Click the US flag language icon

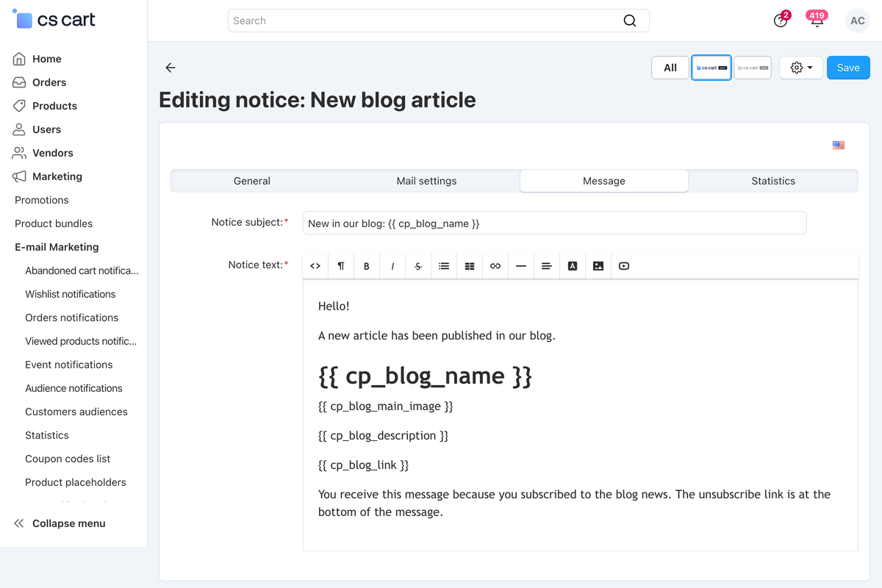click(x=839, y=145)
